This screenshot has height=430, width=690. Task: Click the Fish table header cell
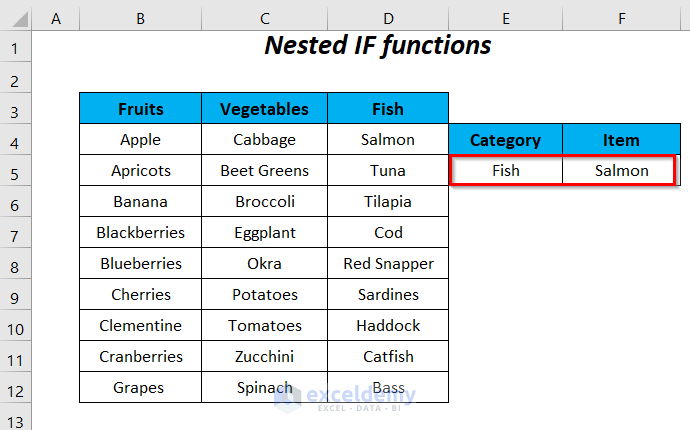(x=388, y=109)
